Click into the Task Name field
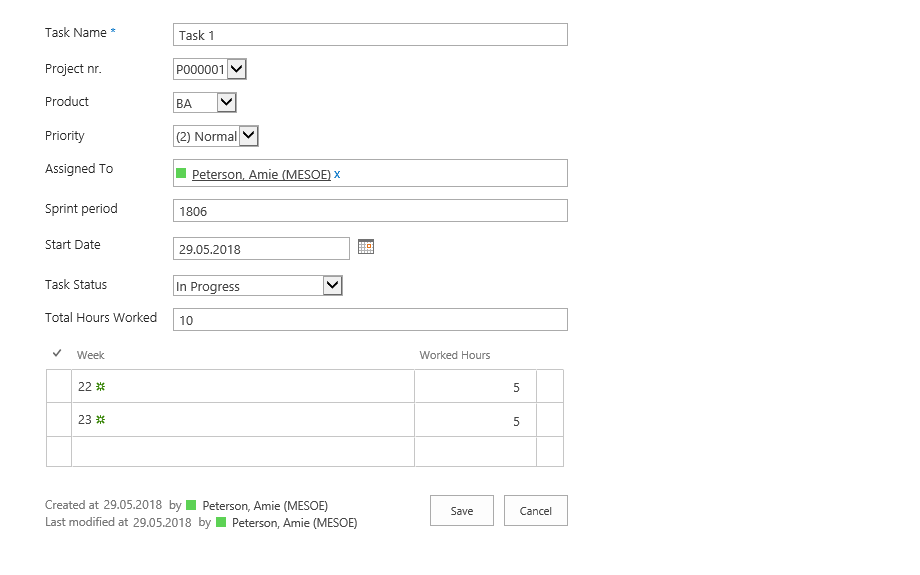Image resolution: width=920 pixels, height=575 pixels. [370, 35]
